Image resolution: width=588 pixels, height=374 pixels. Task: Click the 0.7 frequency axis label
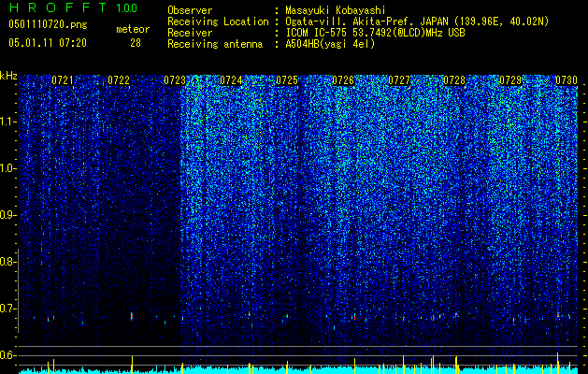(8, 309)
